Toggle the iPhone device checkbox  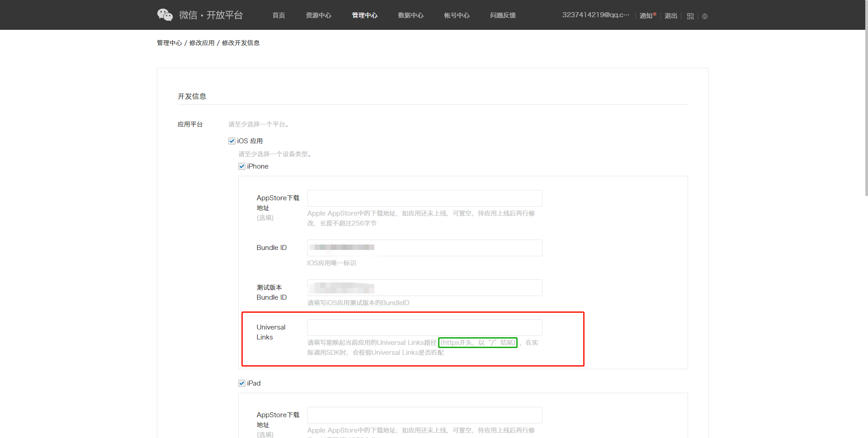tap(242, 166)
